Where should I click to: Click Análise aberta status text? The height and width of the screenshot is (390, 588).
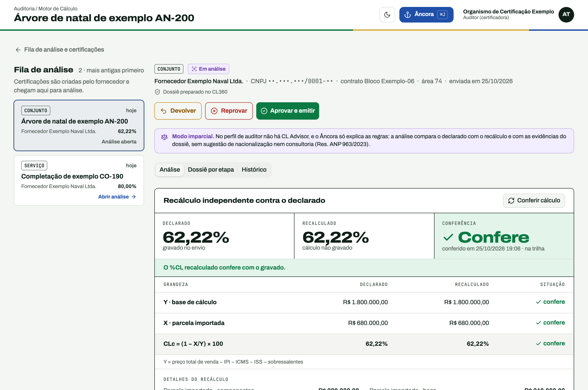[x=119, y=141]
